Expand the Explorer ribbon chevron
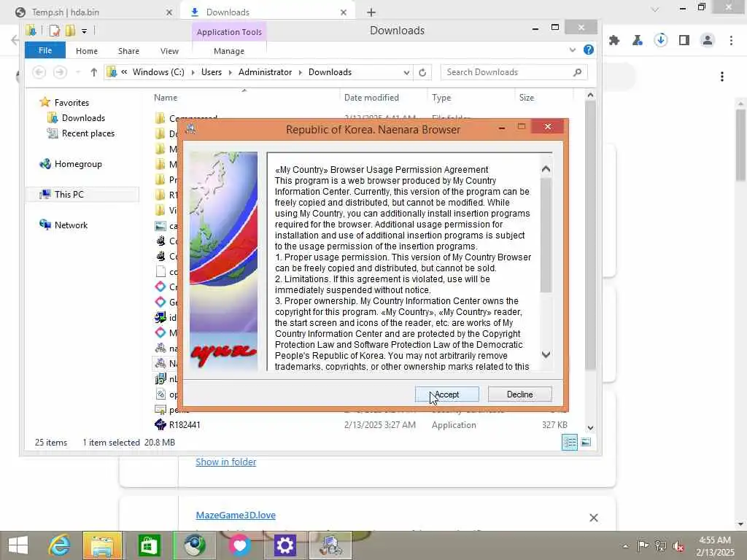747x560 pixels. click(572, 50)
